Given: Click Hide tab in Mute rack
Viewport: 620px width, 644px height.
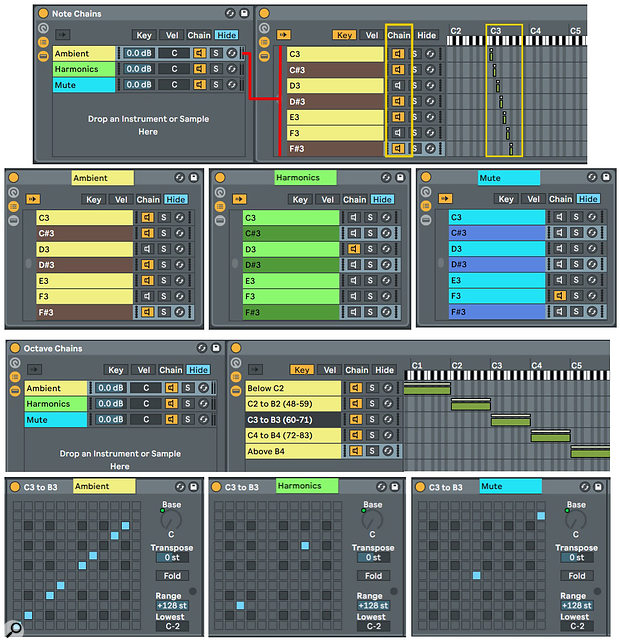Looking at the screenshot, I should click(x=588, y=199).
